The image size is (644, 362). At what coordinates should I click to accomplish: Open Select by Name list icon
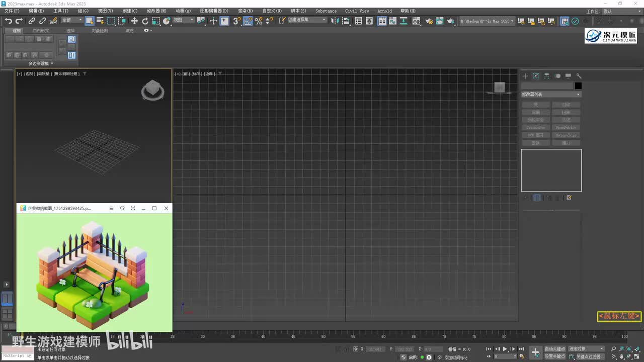click(100, 21)
